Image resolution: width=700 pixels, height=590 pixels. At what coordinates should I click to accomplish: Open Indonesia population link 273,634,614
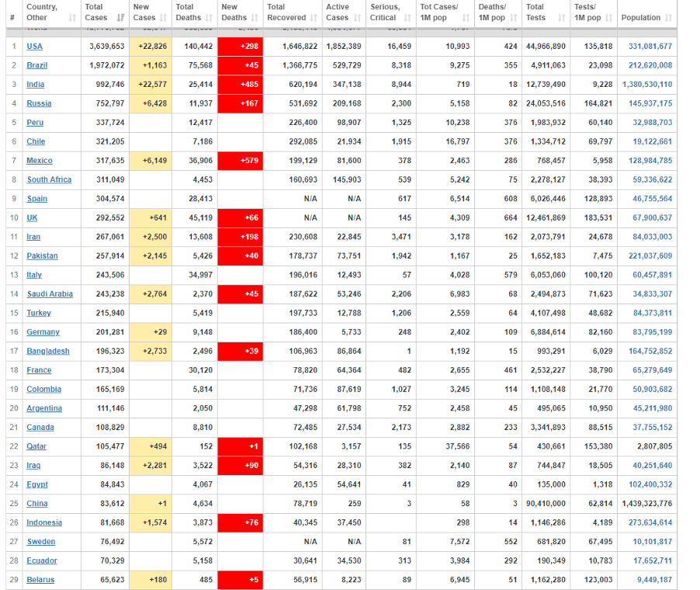[x=650, y=522]
